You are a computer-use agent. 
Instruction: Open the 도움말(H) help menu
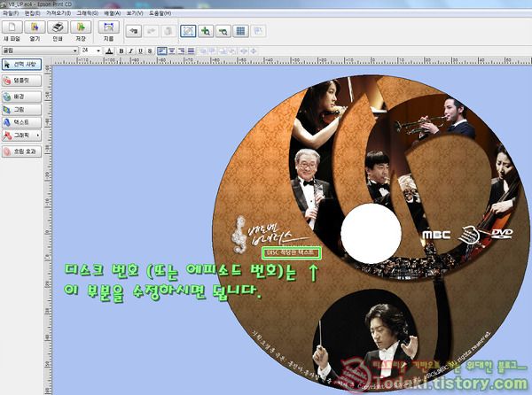[x=160, y=13]
